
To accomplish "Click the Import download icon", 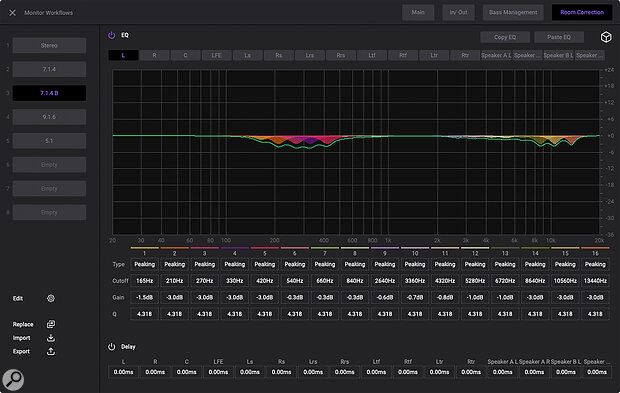I will [51, 338].
